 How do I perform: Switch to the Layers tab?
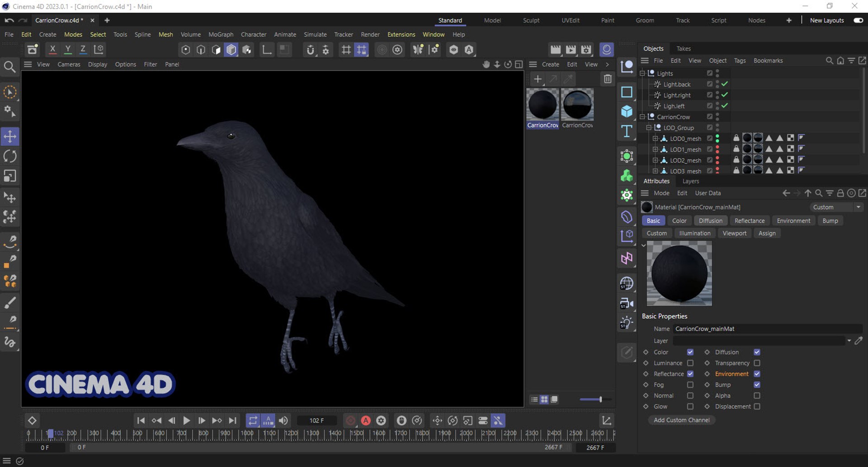[690, 181]
